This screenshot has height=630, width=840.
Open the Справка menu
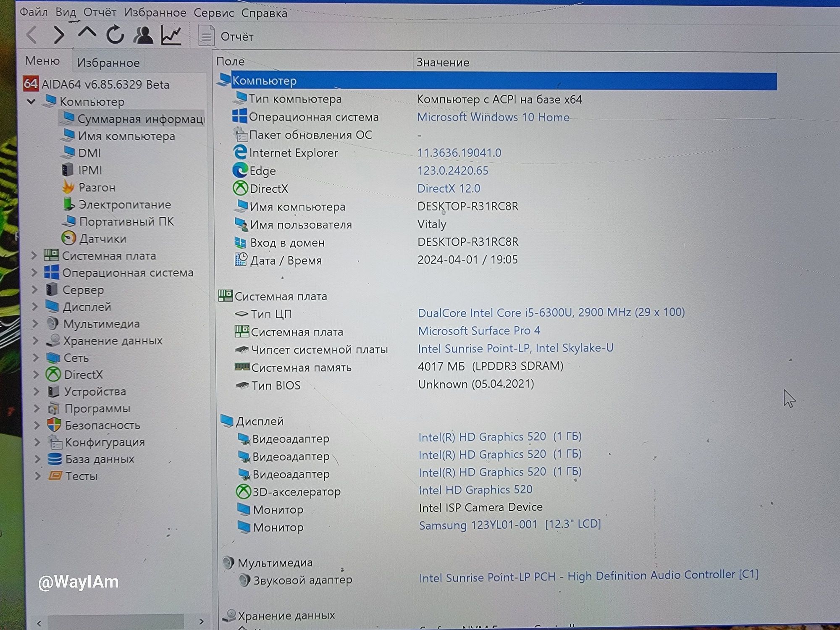tap(264, 13)
